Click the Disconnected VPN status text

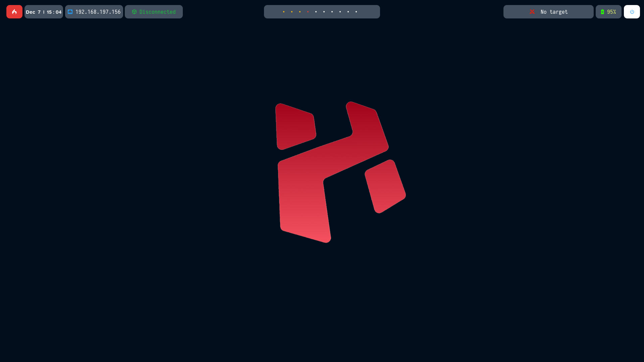tap(157, 12)
